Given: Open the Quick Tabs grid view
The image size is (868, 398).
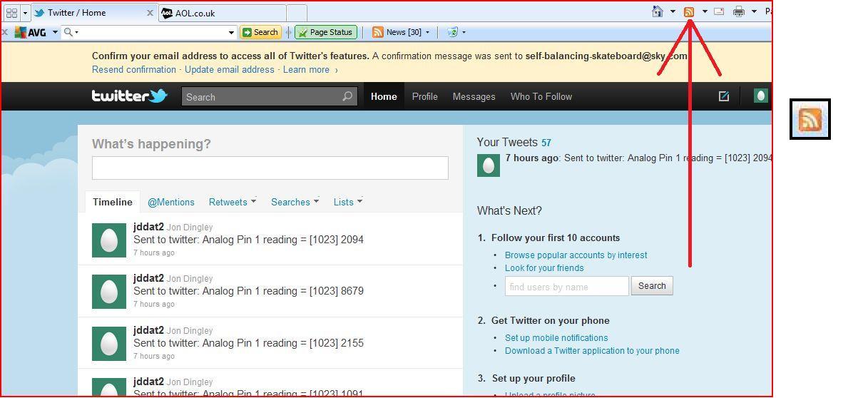Looking at the screenshot, I should click(11, 13).
